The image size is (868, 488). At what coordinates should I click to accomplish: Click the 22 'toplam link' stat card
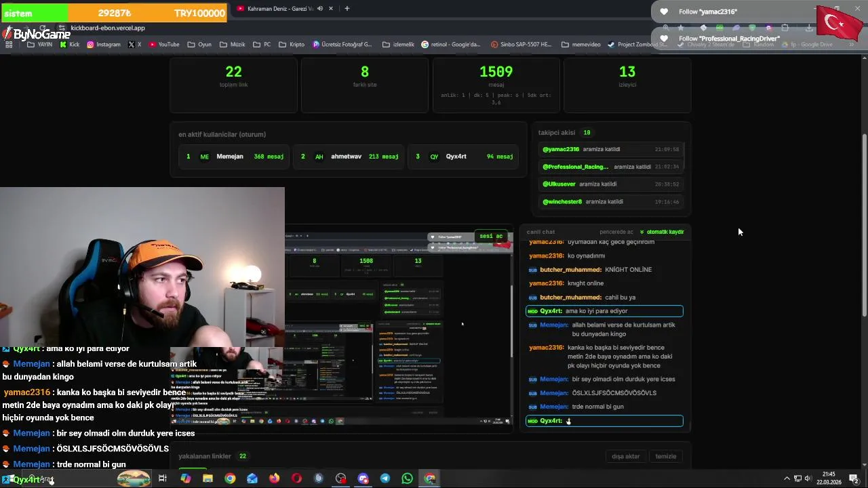(x=233, y=85)
